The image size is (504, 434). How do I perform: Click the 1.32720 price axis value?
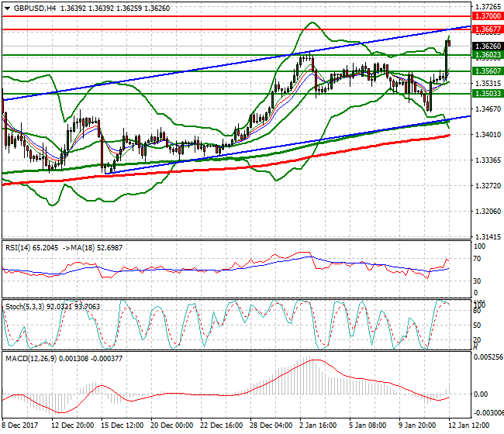[488, 186]
